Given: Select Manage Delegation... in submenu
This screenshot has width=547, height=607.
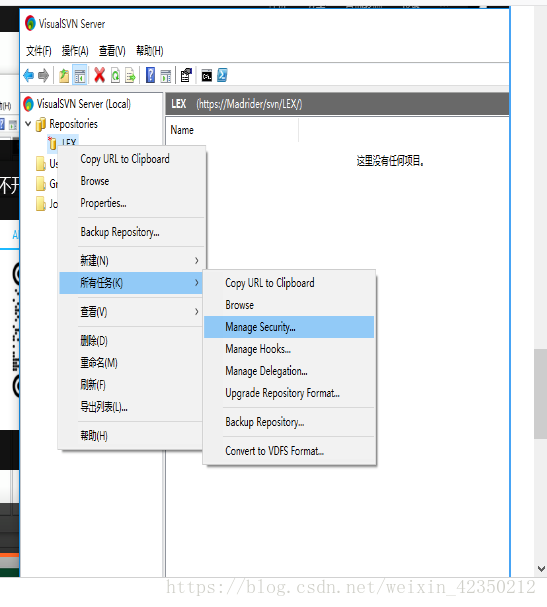Looking at the screenshot, I should [x=289, y=371].
